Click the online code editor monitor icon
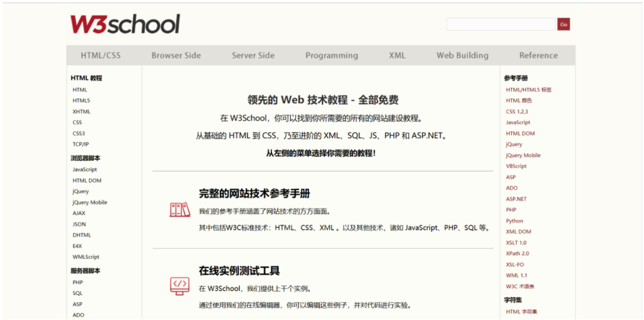Screen dimensions: 644x320 pyautogui.click(x=179, y=286)
